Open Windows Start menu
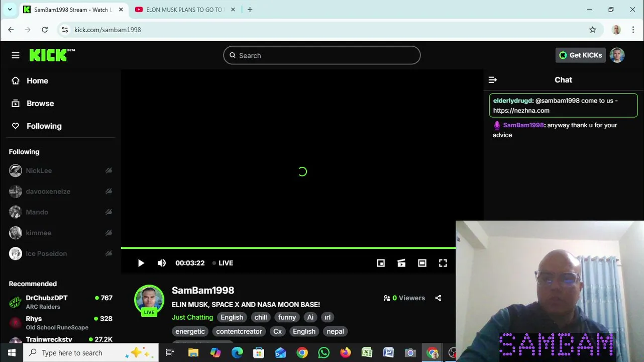Screen dimensions: 644x362 [x=12, y=353]
